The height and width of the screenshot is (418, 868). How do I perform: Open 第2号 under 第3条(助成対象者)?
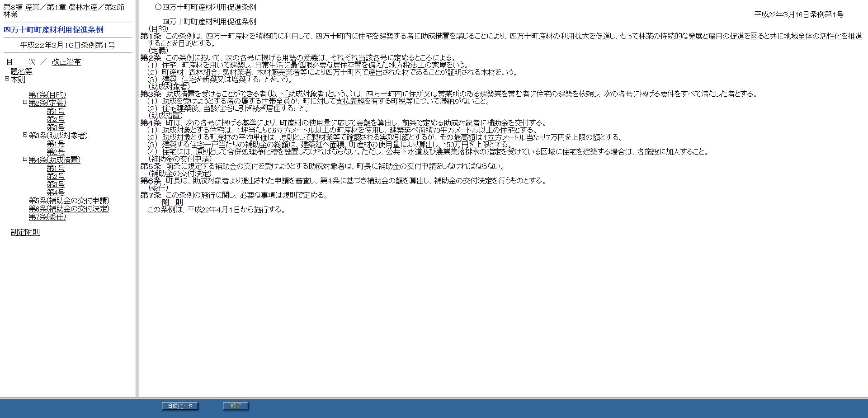(56, 152)
